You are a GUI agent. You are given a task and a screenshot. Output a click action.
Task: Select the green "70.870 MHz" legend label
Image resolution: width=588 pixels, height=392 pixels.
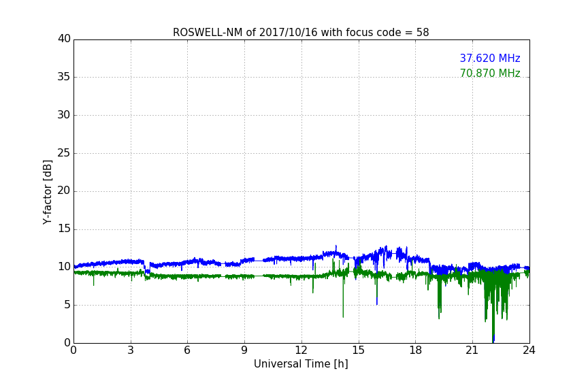[490, 73]
